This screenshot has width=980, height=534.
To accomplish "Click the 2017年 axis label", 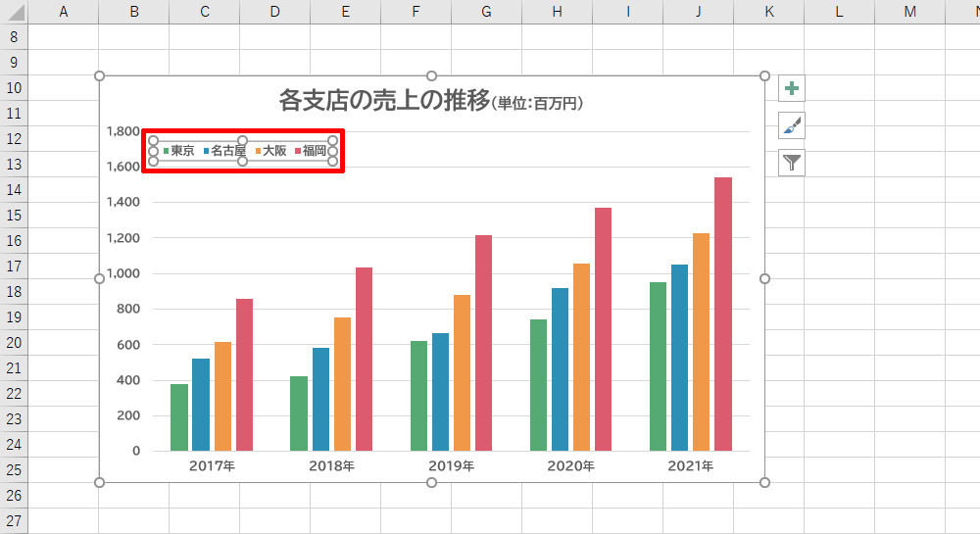I will pyautogui.click(x=212, y=466).
